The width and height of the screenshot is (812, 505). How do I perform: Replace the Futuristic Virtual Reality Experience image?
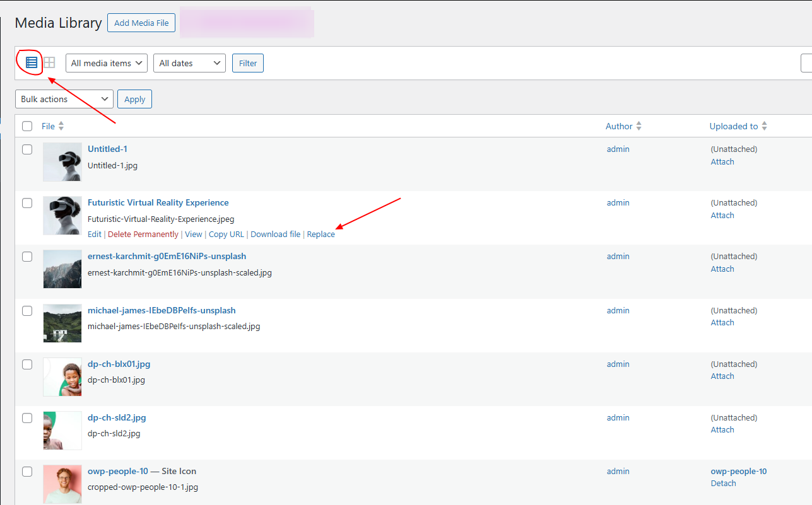(x=321, y=234)
